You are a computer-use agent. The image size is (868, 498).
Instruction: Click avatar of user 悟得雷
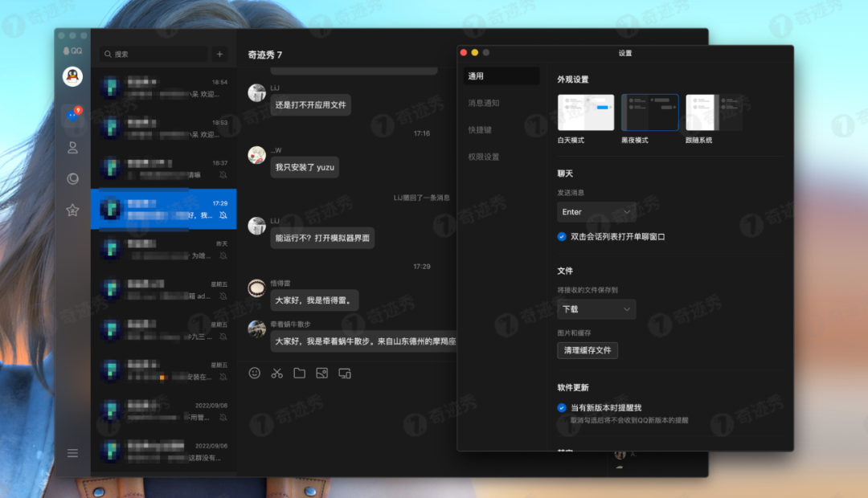[x=256, y=288]
